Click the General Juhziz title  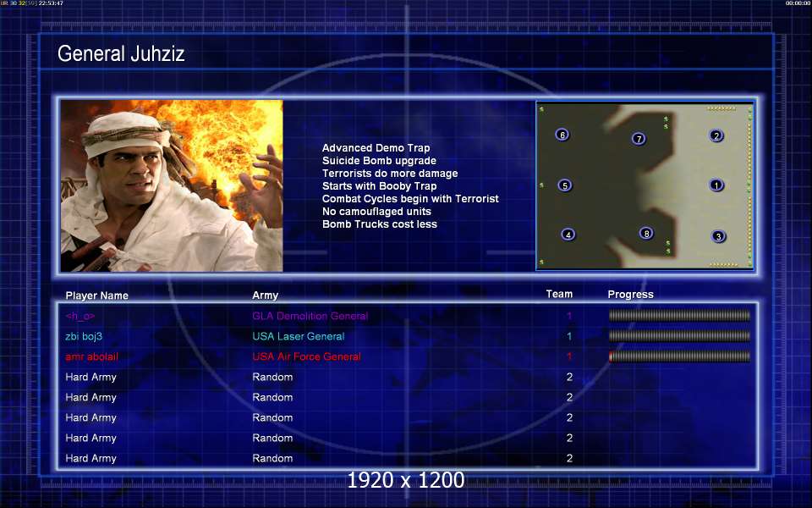click(121, 54)
